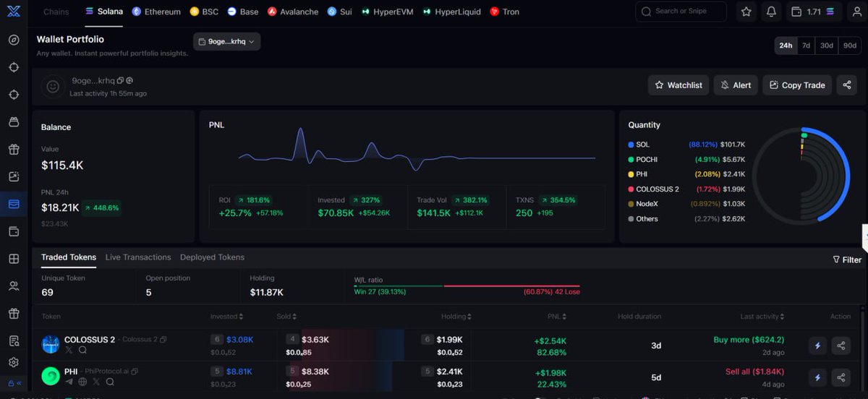This screenshot has width=868, height=399.
Task: Select the 24h time range
Action: 786,45
